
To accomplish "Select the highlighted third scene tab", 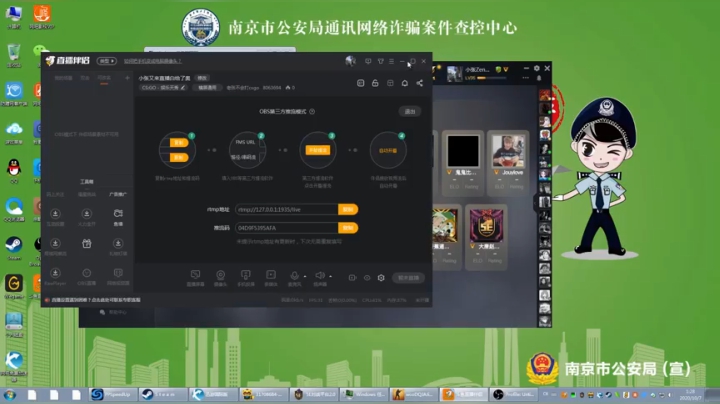I will [104, 79].
